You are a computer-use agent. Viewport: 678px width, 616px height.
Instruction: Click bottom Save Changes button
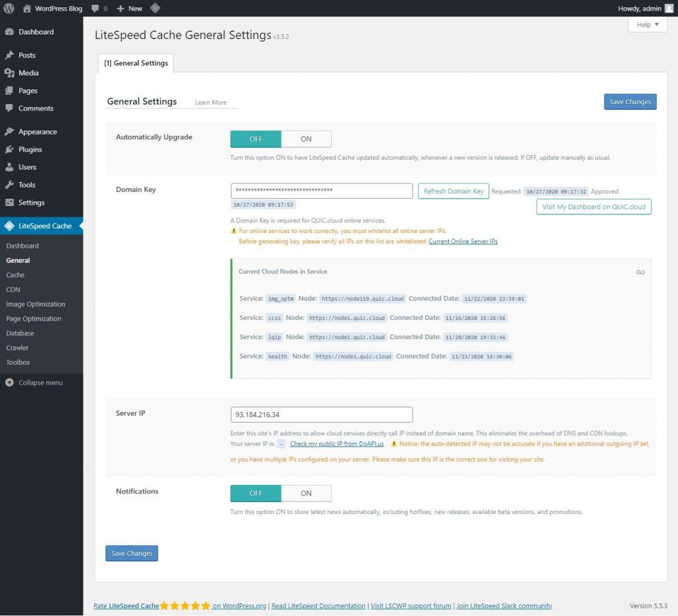132,553
